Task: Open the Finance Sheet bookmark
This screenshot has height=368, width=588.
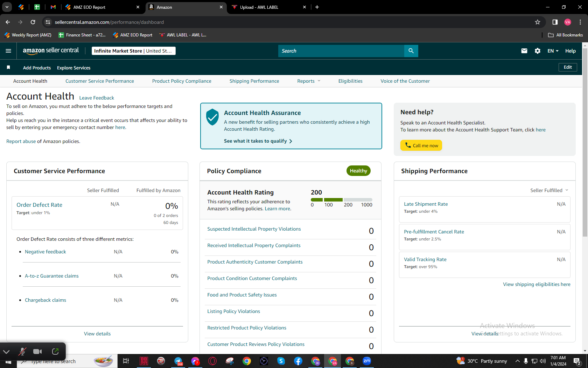Action: [x=82, y=35]
